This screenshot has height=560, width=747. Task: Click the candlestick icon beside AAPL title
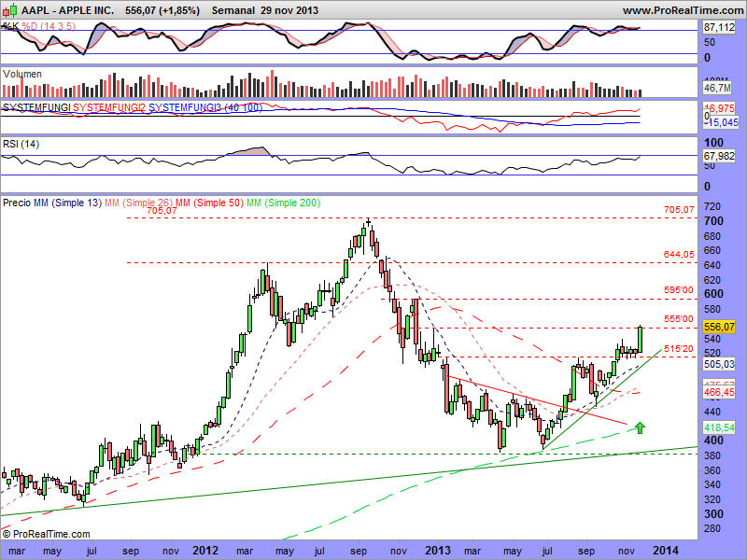[11, 9]
